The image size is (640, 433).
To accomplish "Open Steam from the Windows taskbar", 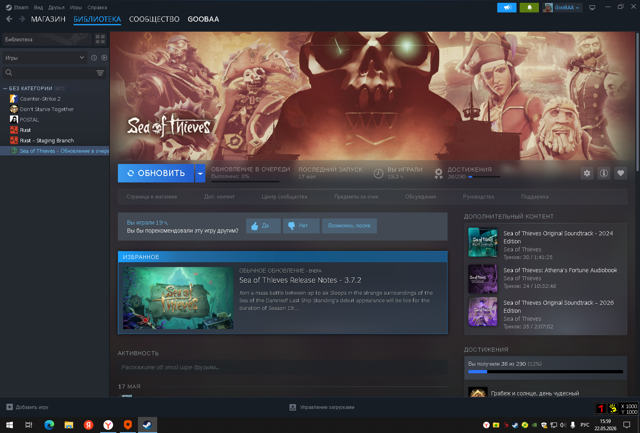I will 147,425.
